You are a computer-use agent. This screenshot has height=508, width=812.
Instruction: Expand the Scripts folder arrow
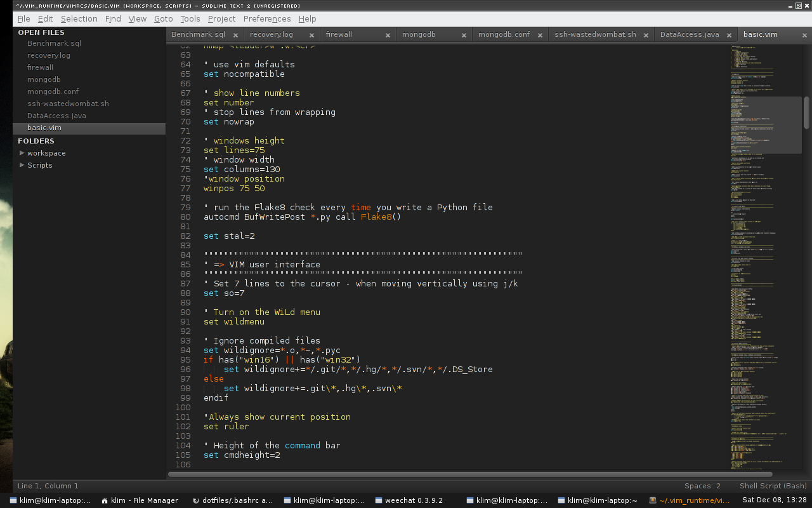click(22, 165)
